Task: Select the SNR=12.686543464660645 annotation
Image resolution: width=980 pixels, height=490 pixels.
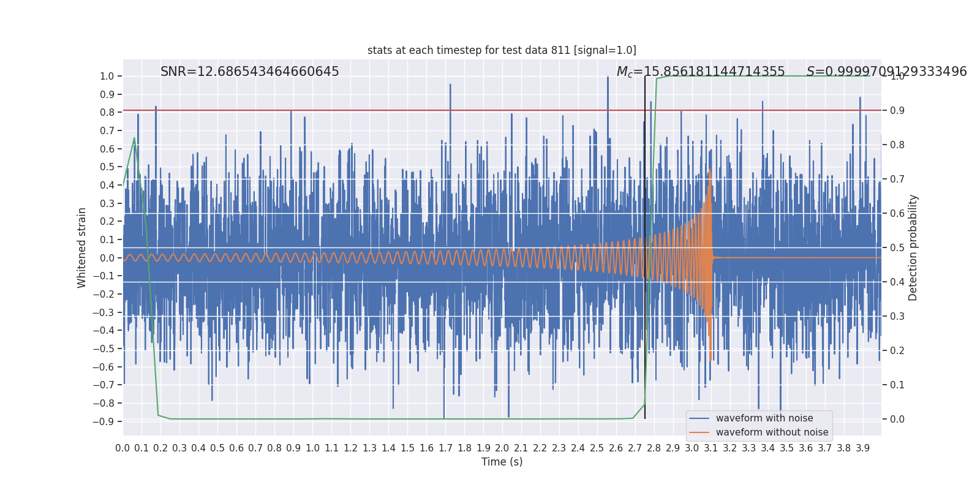Action: coord(250,72)
